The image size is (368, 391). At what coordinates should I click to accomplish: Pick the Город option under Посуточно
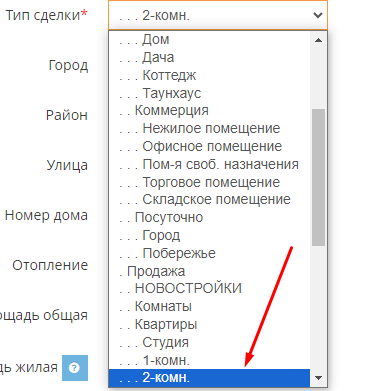click(x=209, y=235)
